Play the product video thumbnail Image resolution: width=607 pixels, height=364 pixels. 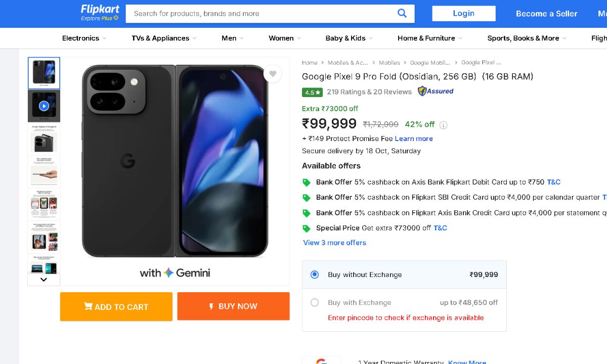pos(44,106)
